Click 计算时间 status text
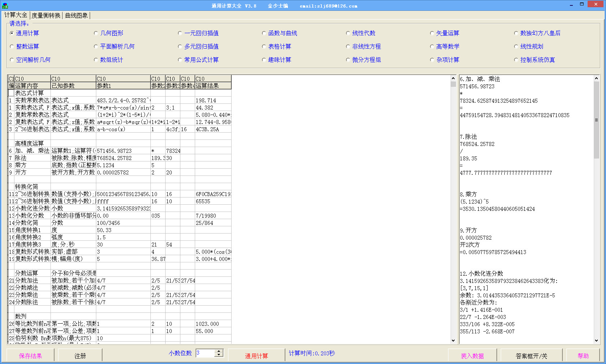This screenshot has width=606, height=364. click(x=312, y=353)
